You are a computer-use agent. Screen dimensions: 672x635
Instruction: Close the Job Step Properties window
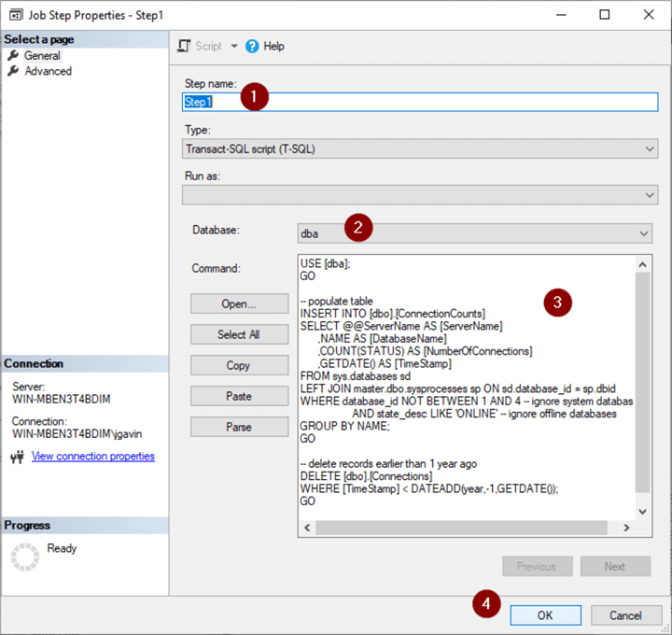pyautogui.click(x=649, y=15)
